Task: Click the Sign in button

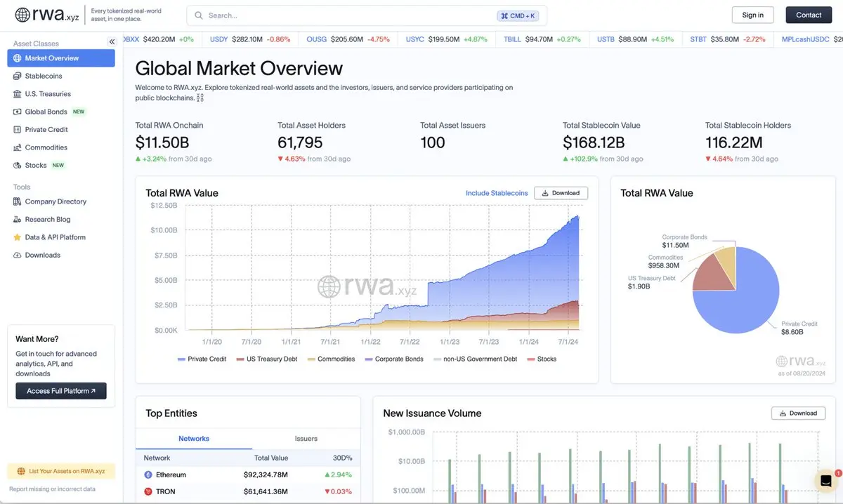Action: click(752, 15)
